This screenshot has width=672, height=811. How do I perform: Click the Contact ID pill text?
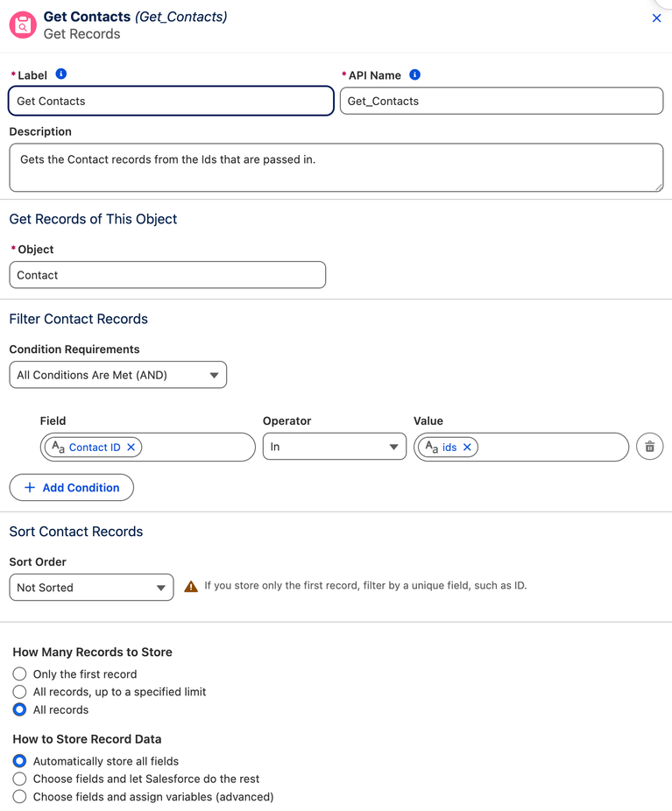point(95,448)
